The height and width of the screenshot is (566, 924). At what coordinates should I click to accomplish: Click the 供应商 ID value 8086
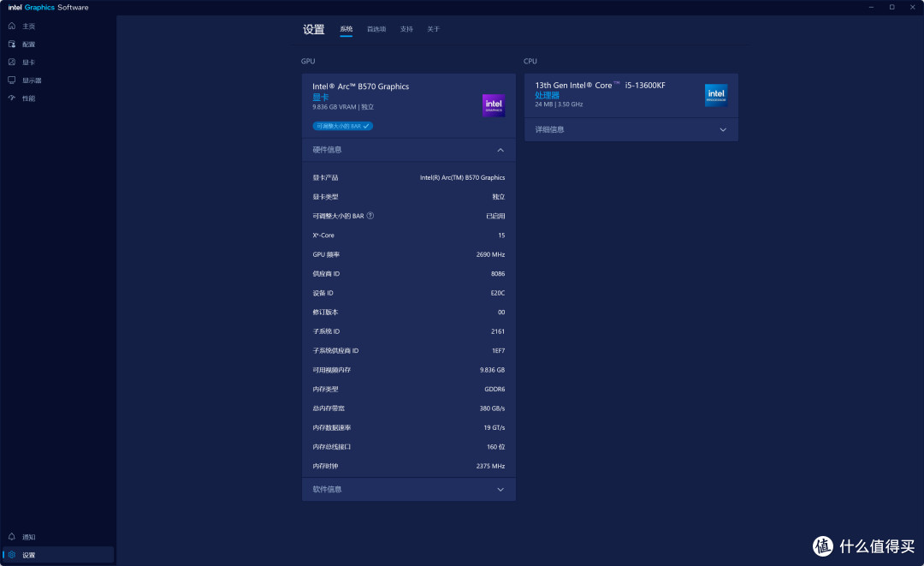click(498, 273)
